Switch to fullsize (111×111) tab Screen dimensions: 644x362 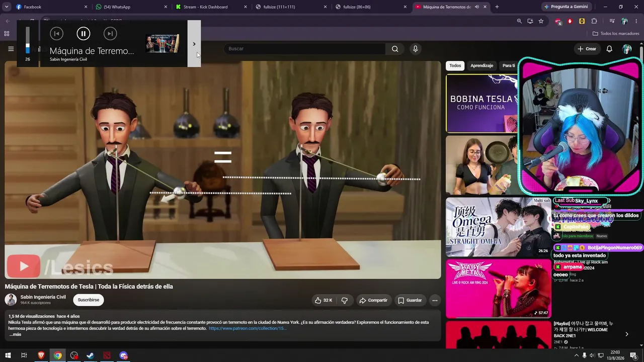[291, 7]
